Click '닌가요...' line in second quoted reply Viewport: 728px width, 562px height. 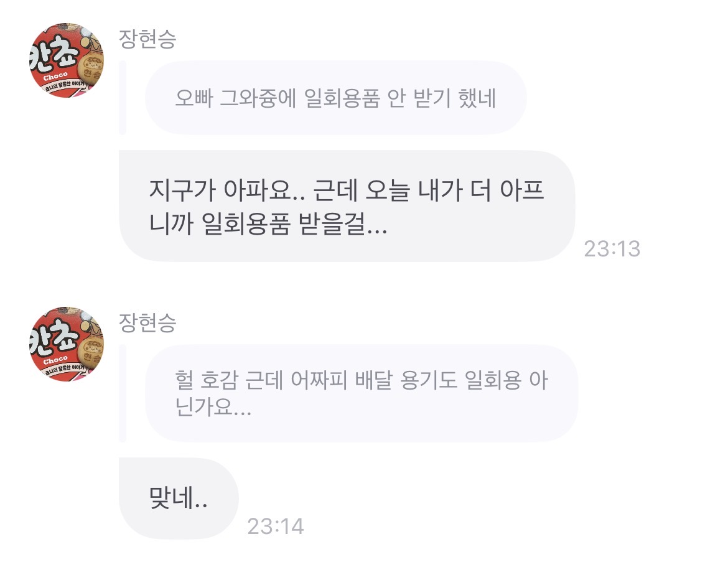click(x=214, y=409)
